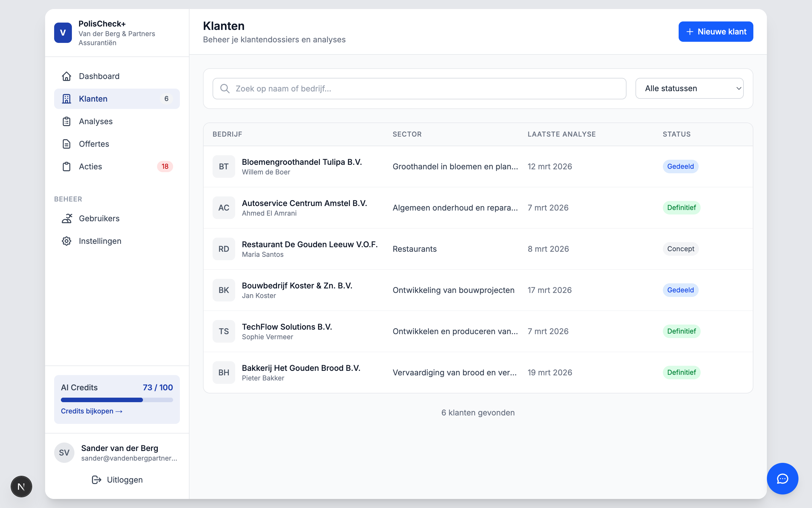Click Bouwbedrijf Koster & Zn. B.V.
Screen dimensions: 812x508
pos(297,286)
